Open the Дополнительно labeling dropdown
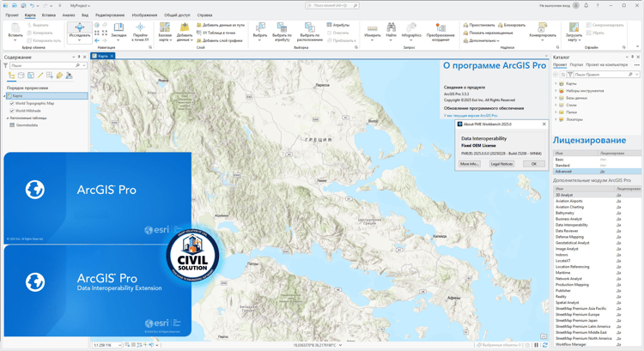 tap(482, 40)
